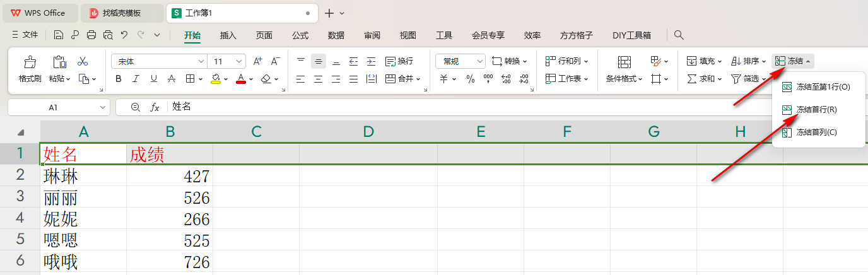Click the Paste clipboard icon
868x275 pixels.
pyautogui.click(x=59, y=62)
